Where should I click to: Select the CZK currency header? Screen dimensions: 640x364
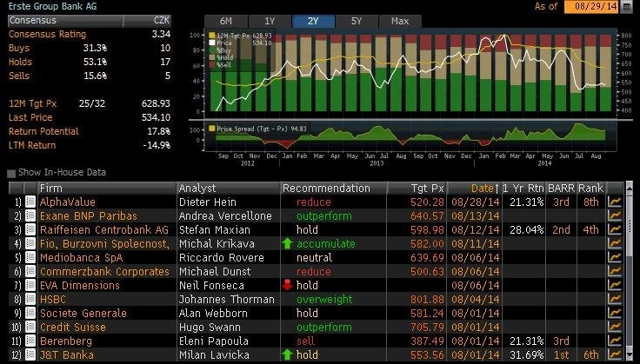click(x=162, y=20)
